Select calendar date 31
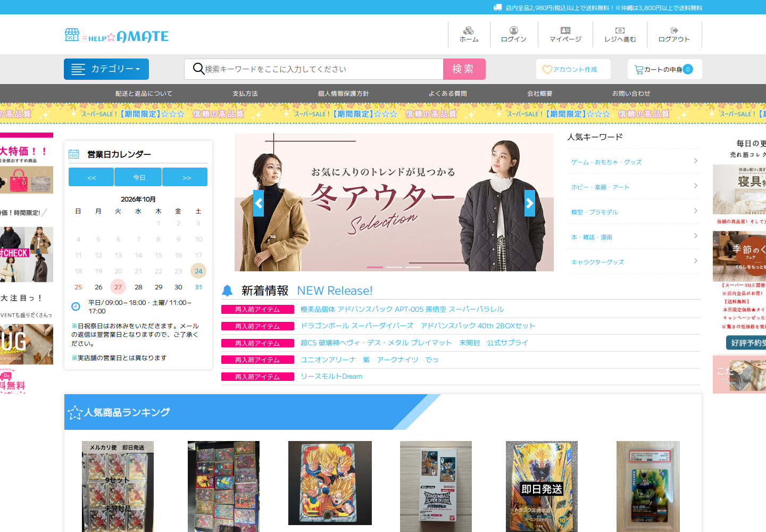The image size is (766, 532). pos(198,287)
